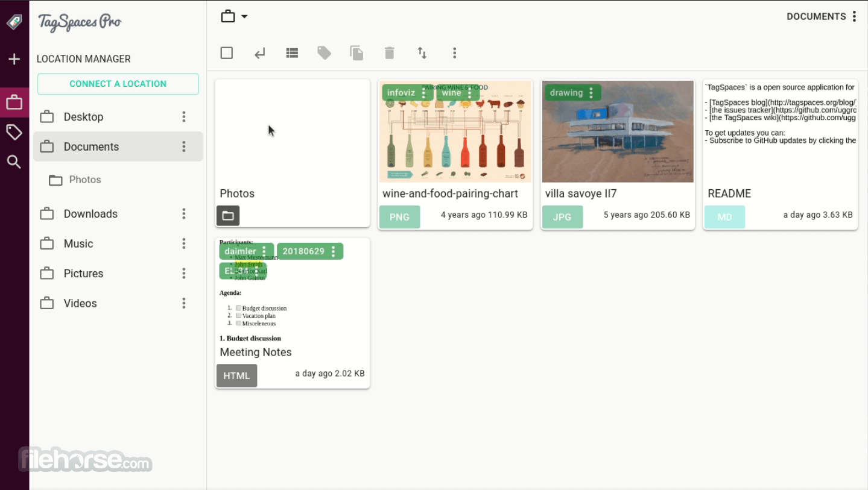Click the infoviz tag on wine chart
The height and width of the screenshot is (490, 868).
tap(401, 93)
